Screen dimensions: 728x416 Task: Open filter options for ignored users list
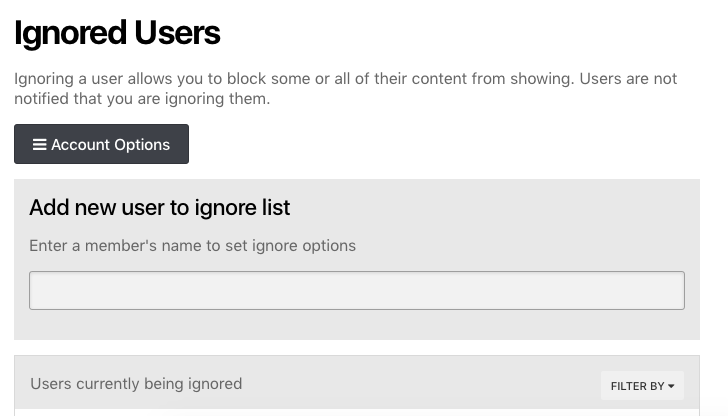click(x=642, y=386)
